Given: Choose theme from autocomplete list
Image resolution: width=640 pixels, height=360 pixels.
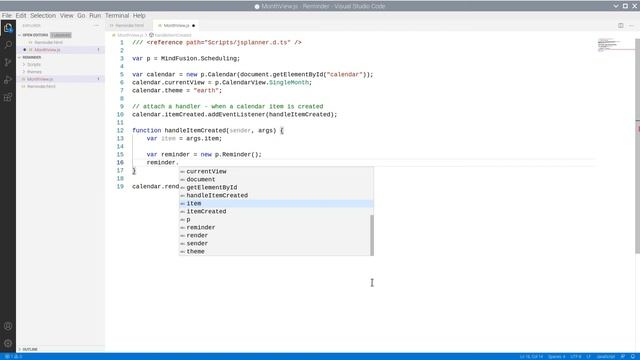Looking at the screenshot, I should (276, 251).
